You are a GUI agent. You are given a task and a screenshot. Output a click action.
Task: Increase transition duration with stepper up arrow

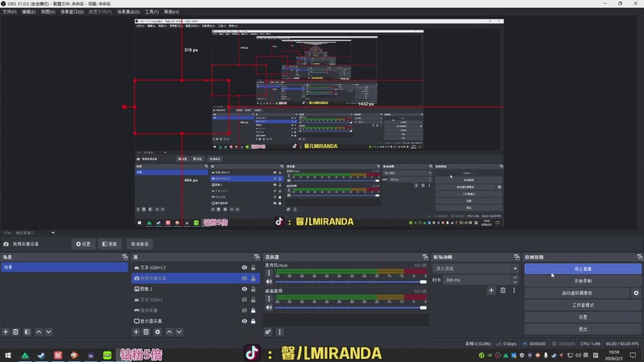(515, 278)
